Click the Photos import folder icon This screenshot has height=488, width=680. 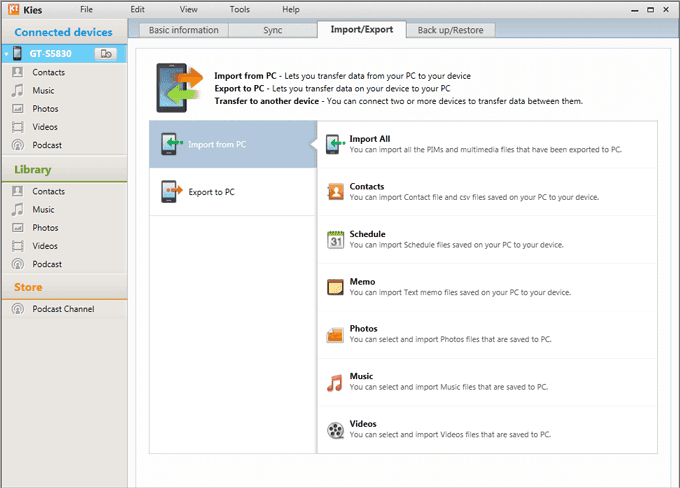coord(335,334)
